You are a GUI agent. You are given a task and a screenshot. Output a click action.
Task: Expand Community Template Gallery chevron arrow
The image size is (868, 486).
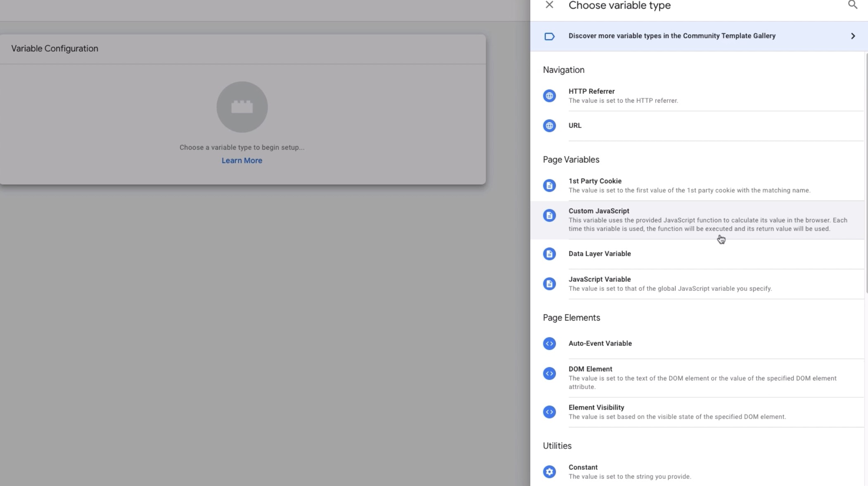click(853, 36)
